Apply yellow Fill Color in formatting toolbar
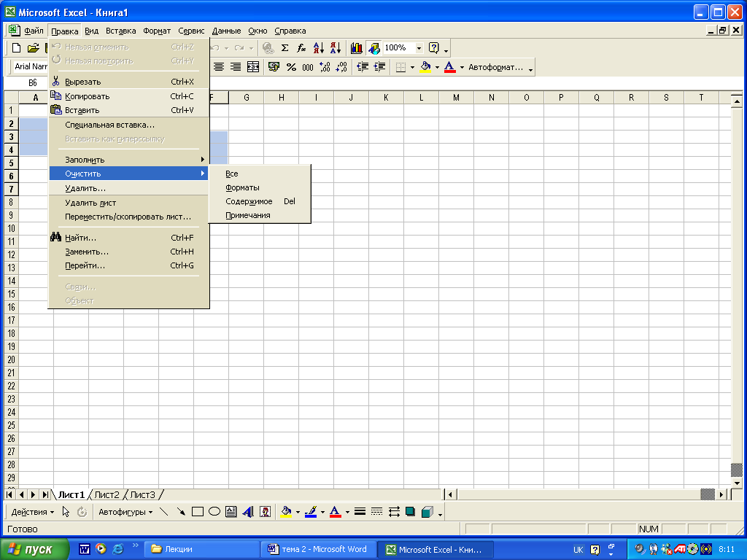Screen dimensions: 747x560 click(x=425, y=67)
